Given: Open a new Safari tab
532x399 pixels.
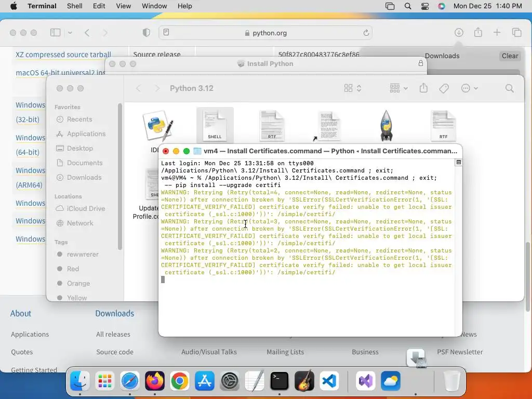Looking at the screenshot, I should (497, 33).
